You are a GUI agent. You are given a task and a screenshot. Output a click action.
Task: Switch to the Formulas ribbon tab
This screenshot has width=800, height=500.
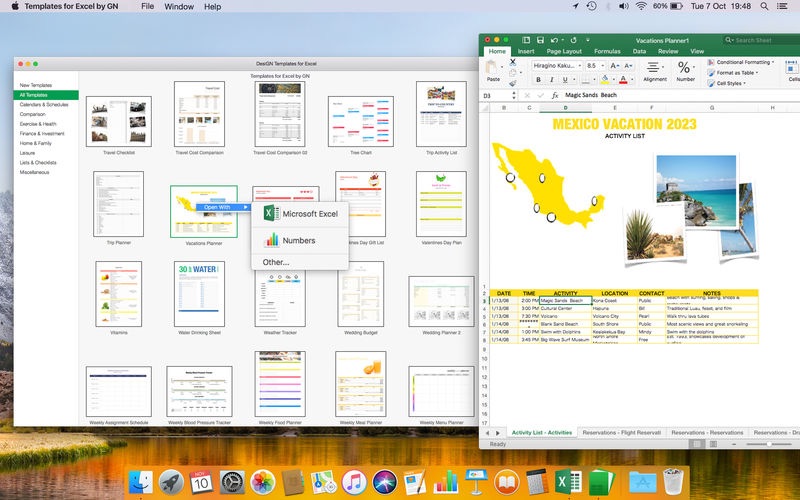coord(607,51)
